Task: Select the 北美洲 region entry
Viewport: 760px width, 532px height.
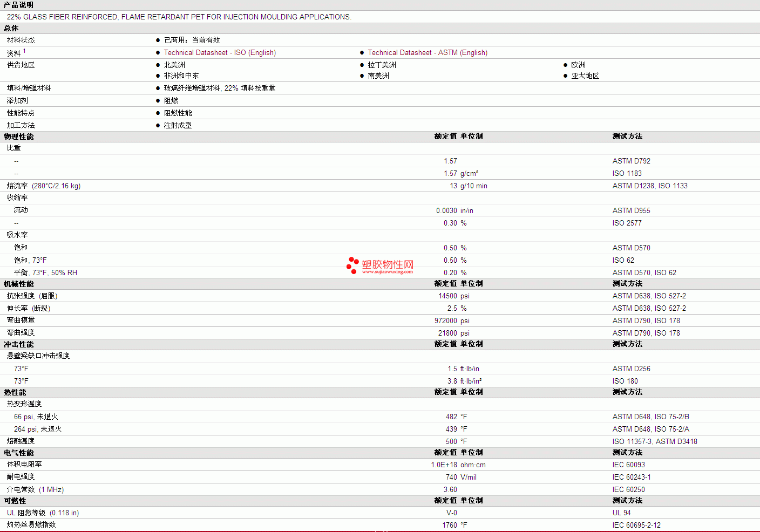Action: [x=174, y=65]
